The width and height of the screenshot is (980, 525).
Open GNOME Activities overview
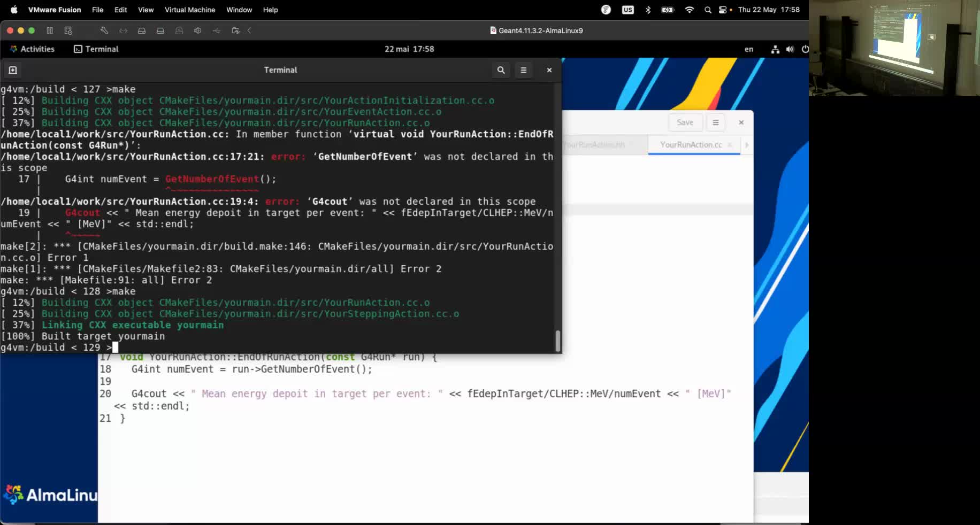[33, 49]
